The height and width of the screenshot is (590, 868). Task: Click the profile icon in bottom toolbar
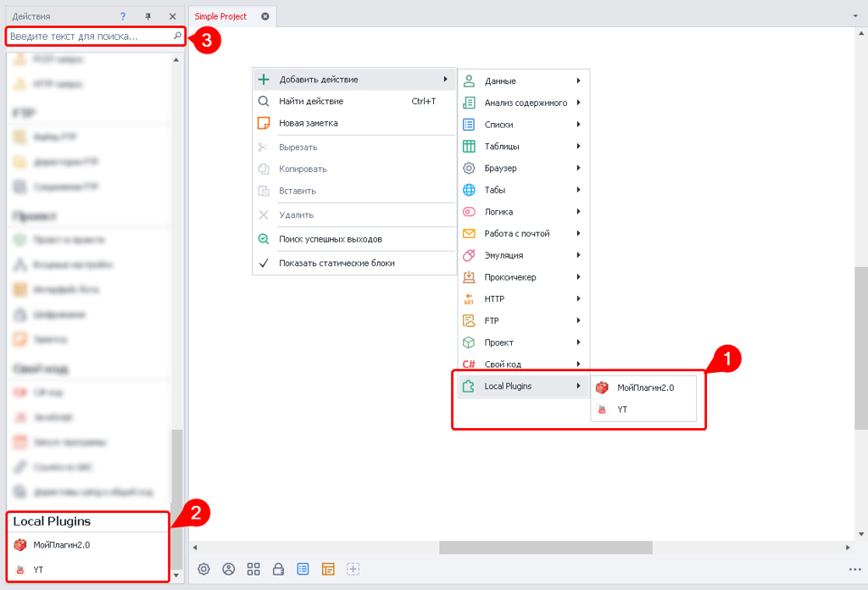coord(228,570)
